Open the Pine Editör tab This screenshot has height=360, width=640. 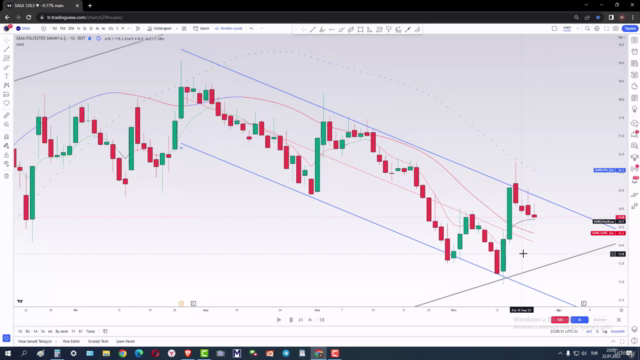71,341
